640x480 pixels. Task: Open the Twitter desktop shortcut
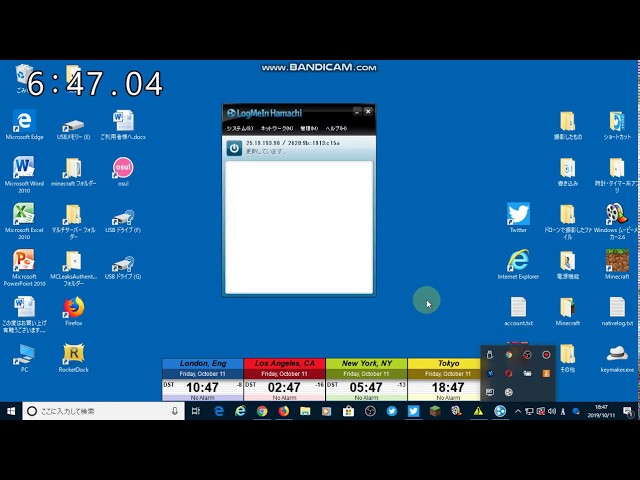pos(518,218)
